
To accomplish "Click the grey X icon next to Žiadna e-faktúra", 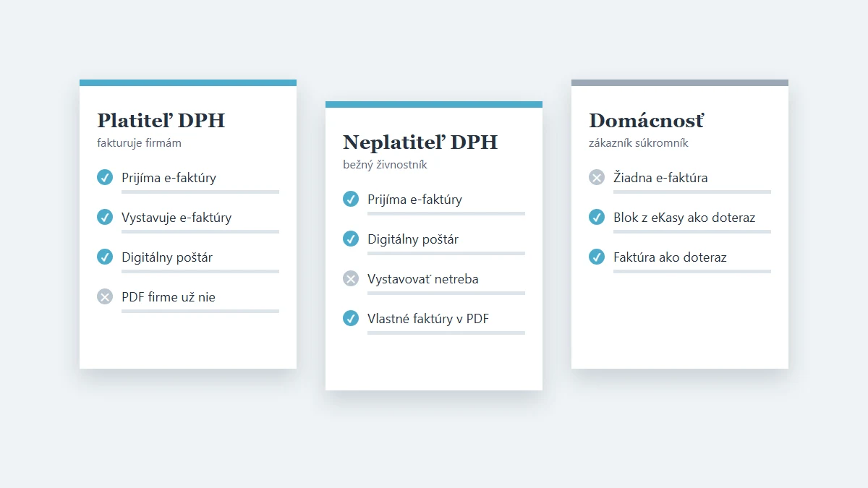I will tap(597, 177).
